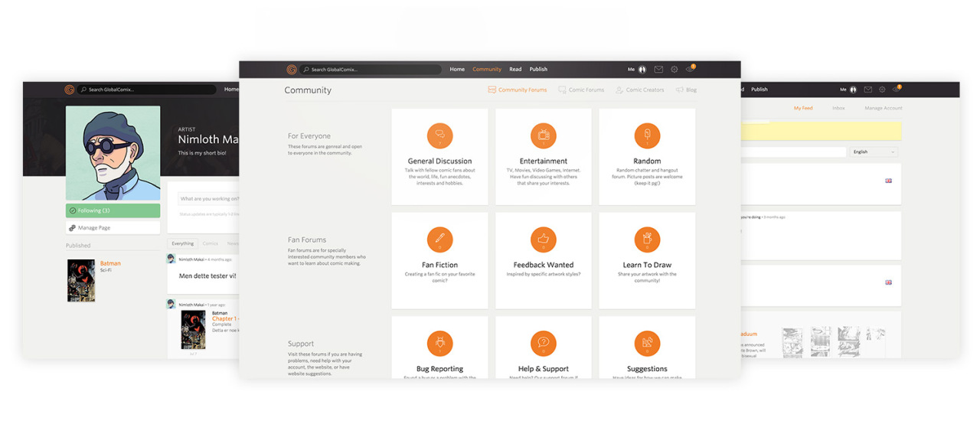Open settings gear in Community window

(675, 70)
